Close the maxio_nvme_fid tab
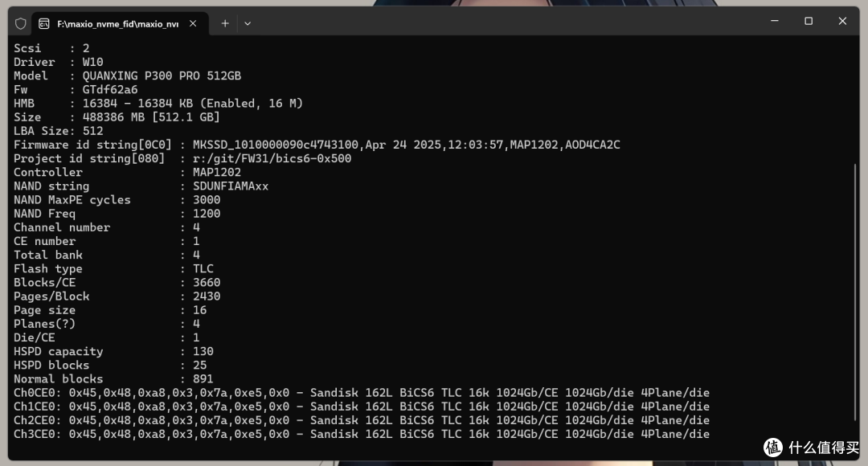868x466 pixels. point(193,23)
